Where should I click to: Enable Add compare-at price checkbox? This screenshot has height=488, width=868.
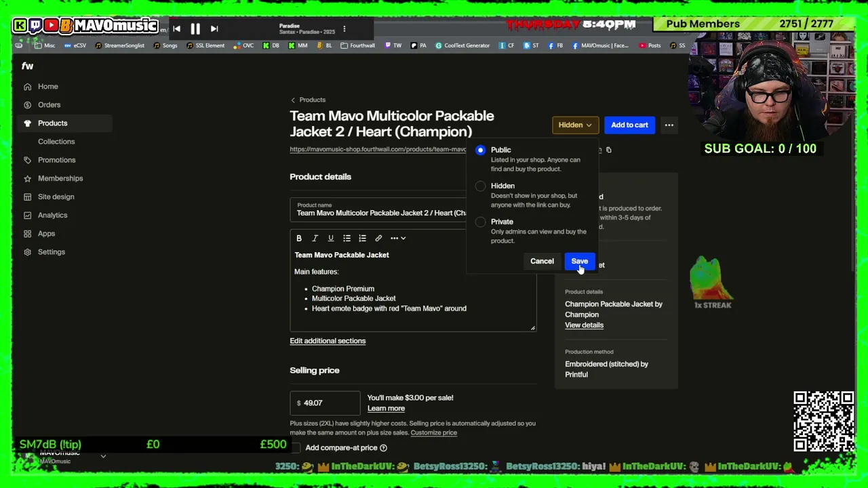(295, 447)
